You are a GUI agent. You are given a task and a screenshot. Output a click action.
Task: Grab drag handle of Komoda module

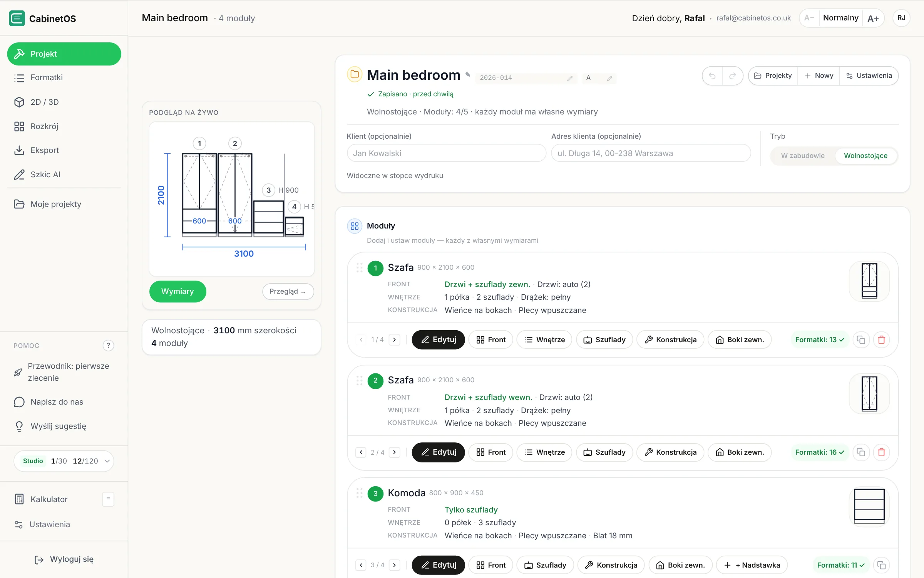(359, 493)
